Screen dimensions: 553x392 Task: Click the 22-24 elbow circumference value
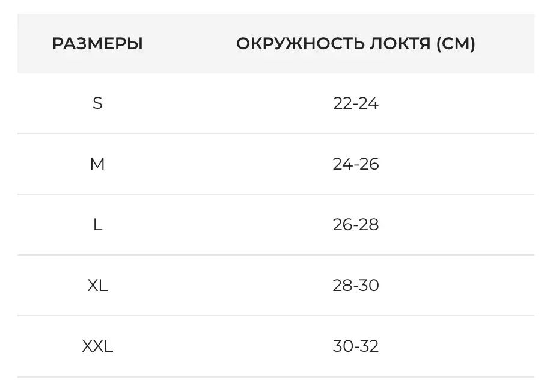pyautogui.click(x=356, y=103)
